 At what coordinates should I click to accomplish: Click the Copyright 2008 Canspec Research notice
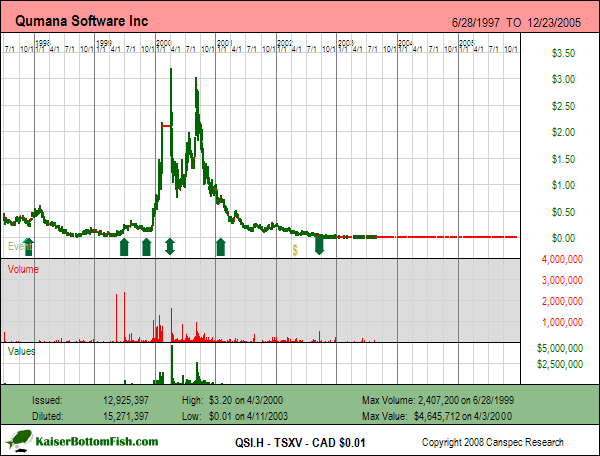point(492,442)
